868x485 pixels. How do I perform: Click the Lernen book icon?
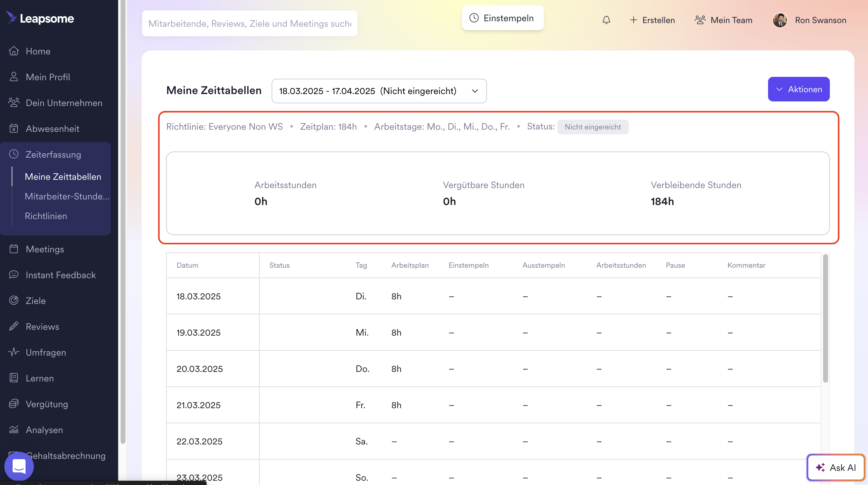pos(14,378)
